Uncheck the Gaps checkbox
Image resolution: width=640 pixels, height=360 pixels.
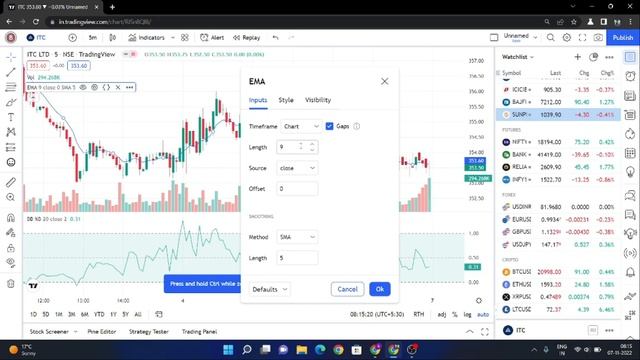329,126
